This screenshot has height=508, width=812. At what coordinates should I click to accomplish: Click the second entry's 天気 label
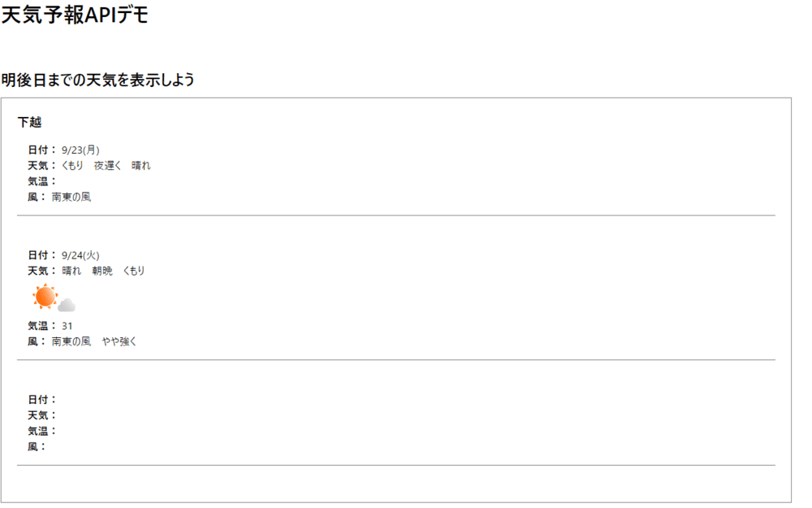41,271
